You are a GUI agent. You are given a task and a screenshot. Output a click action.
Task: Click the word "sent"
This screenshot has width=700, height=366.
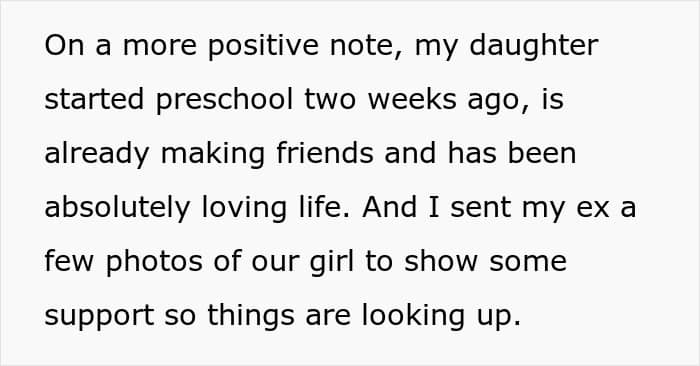[480, 208]
